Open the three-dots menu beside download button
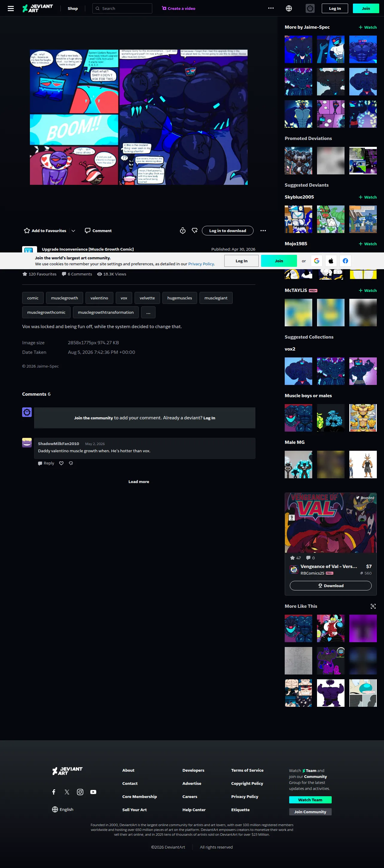Viewport: 384px width, 868px height. pyautogui.click(x=263, y=231)
